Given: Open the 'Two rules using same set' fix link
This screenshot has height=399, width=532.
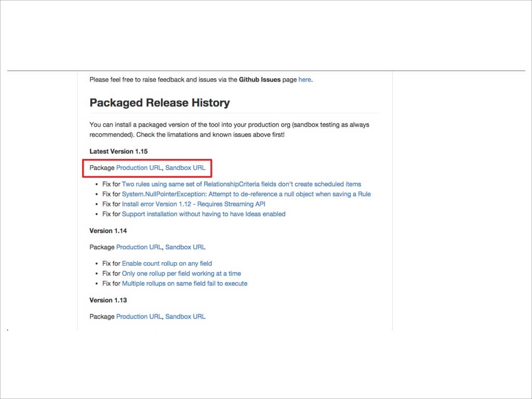Looking at the screenshot, I should click(x=241, y=184).
